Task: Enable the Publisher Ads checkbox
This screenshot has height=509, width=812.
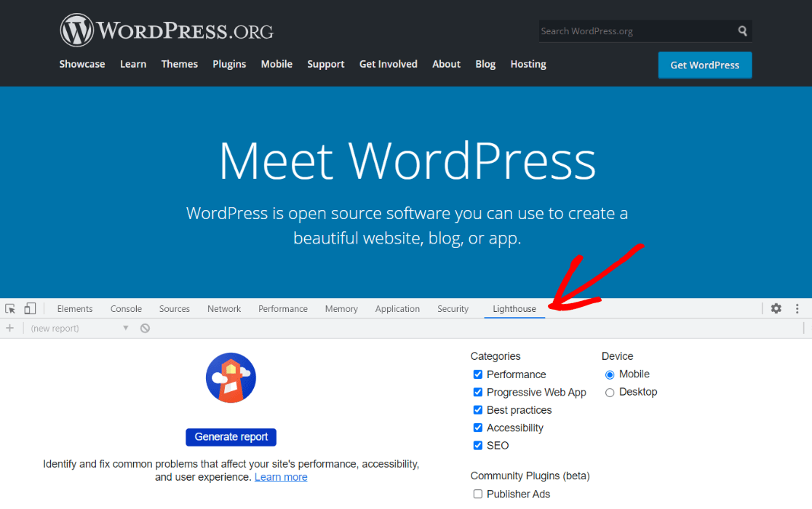Action: [x=478, y=494]
